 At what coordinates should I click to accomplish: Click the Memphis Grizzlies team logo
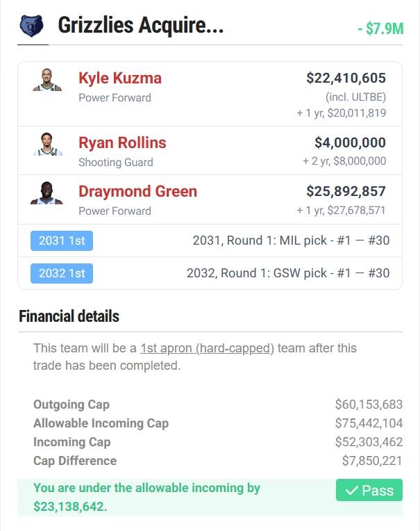pyautogui.click(x=31, y=26)
